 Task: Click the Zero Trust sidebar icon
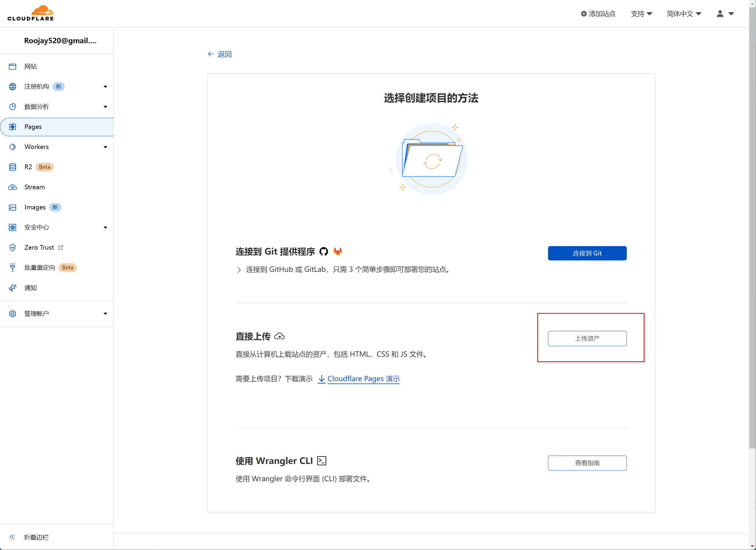point(13,247)
